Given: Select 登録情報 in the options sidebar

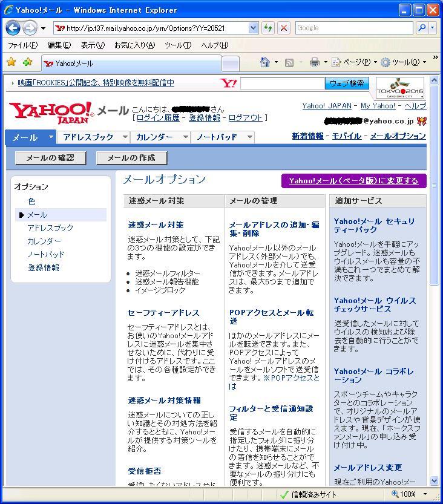Looking at the screenshot, I should pyautogui.click(x=44, y=268).
